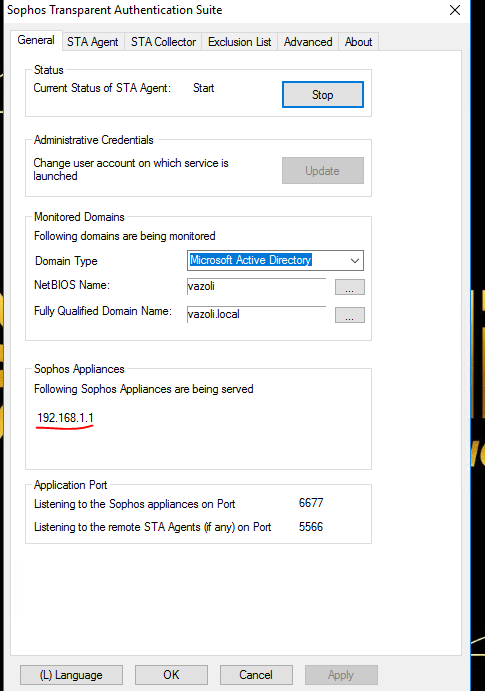
Task: Click the (L) Language button
Action: click(71, 675)
